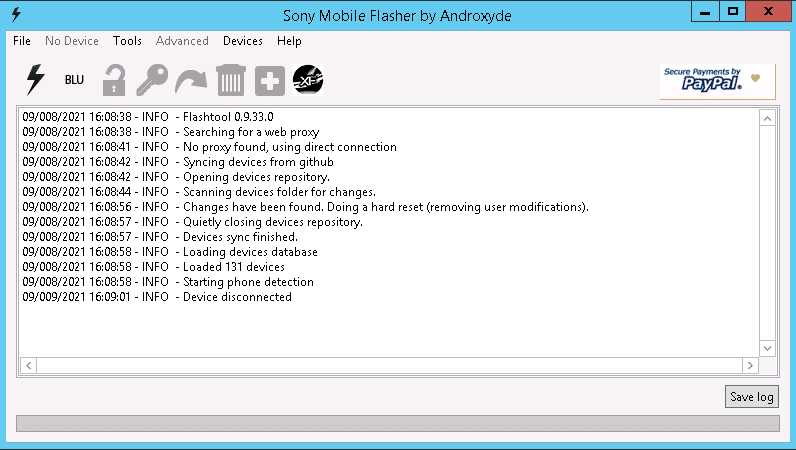Close the Sony Mobile Flasher window
This screenshot has width=796, height=450.
pyautogui.click(x=769, y=12)
